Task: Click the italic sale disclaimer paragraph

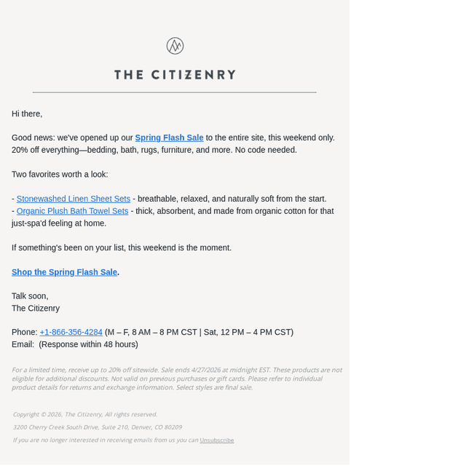Action: click(177, 378)
